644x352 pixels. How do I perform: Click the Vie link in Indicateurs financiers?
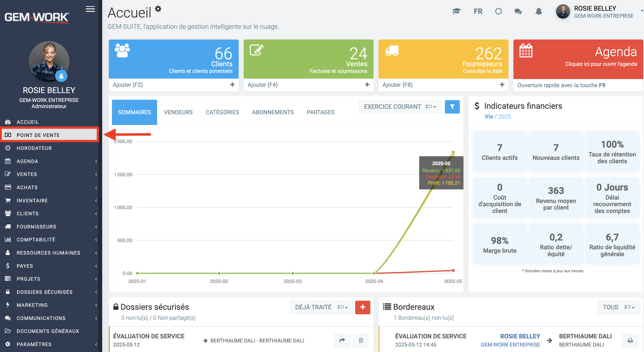click(488, 117)
